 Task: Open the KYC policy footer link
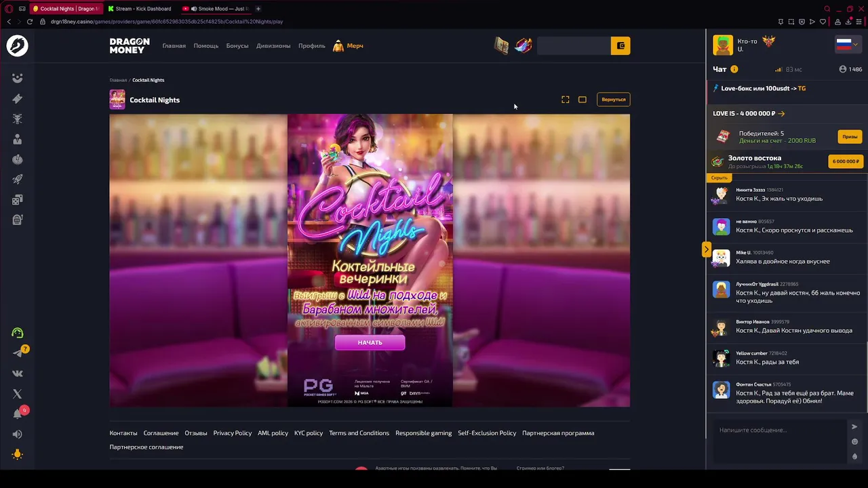coord(309,433)
